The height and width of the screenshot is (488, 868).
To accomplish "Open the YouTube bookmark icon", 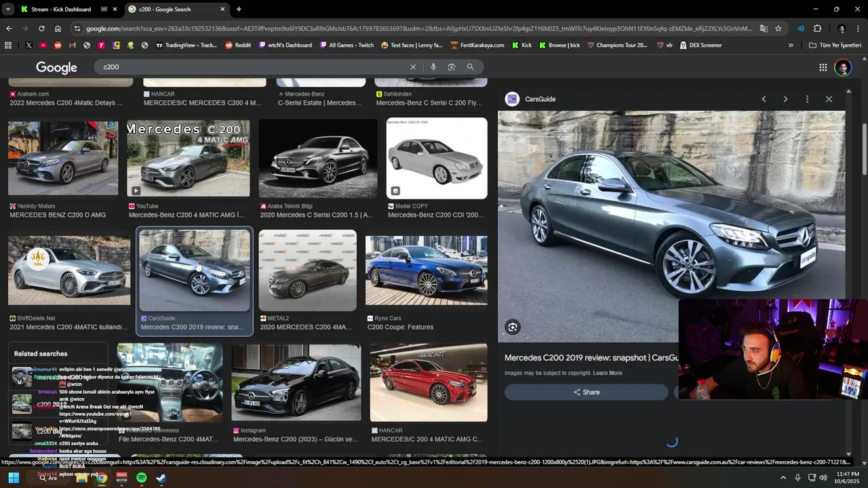I will point(43,45).
